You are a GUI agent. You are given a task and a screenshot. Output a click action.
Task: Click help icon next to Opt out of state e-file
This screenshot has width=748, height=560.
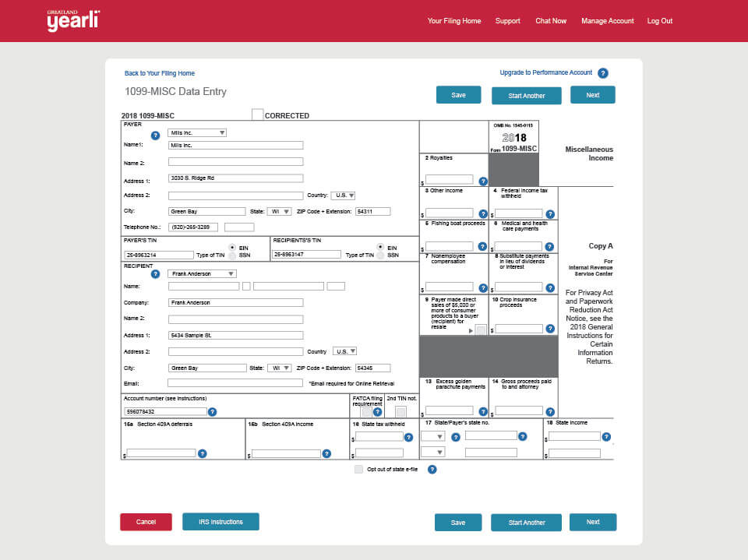click(432, 470)
